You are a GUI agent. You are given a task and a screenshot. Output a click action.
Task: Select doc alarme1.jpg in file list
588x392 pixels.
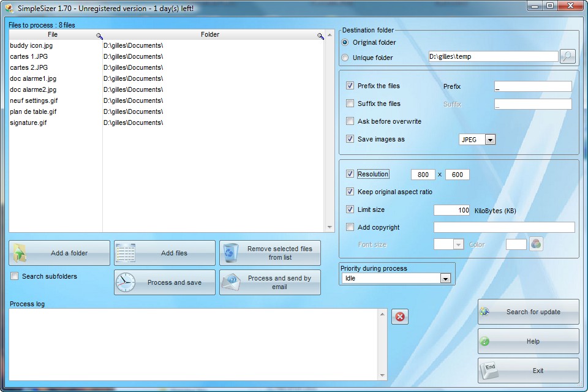33,78
